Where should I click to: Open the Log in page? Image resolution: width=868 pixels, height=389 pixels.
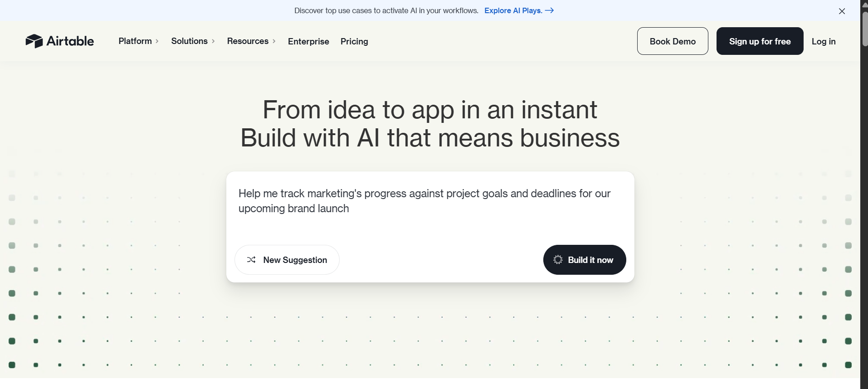click(x=824, y=41)
